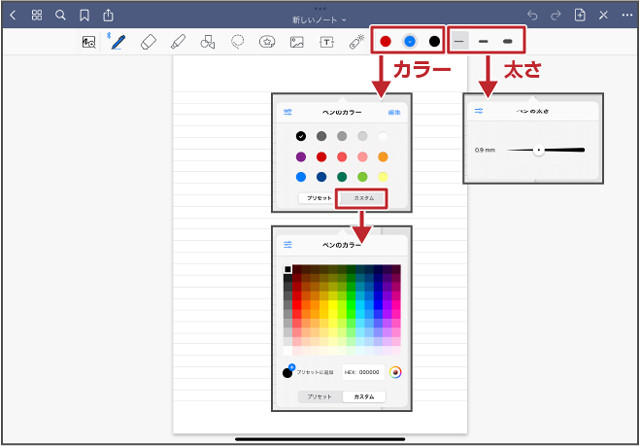This screenshot has height=446, width=640.
Task: Select the Pen tool in toolbar
Action: tap(118, 42)
